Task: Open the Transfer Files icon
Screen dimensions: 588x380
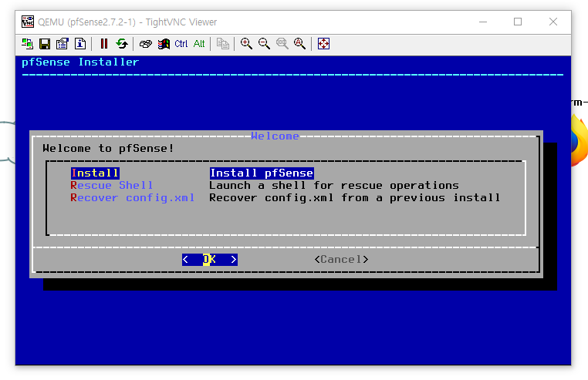Action: pyautogui.click(x=223, y=44)
